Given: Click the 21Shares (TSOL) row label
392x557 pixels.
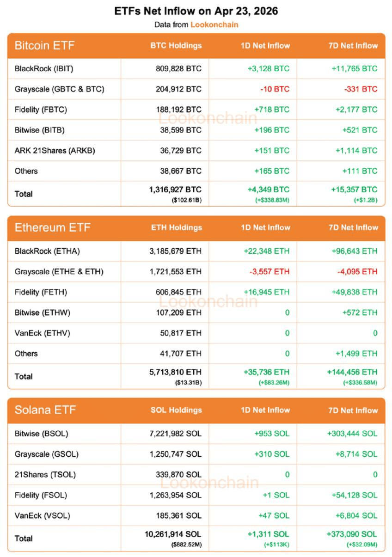Looking at the screenshot, I should 45,474.
